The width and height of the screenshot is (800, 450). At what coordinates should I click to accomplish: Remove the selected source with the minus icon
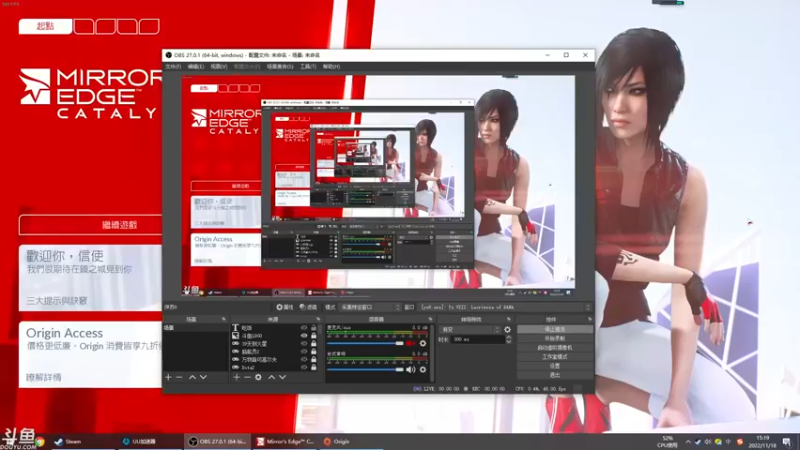[x=247, y=377]
